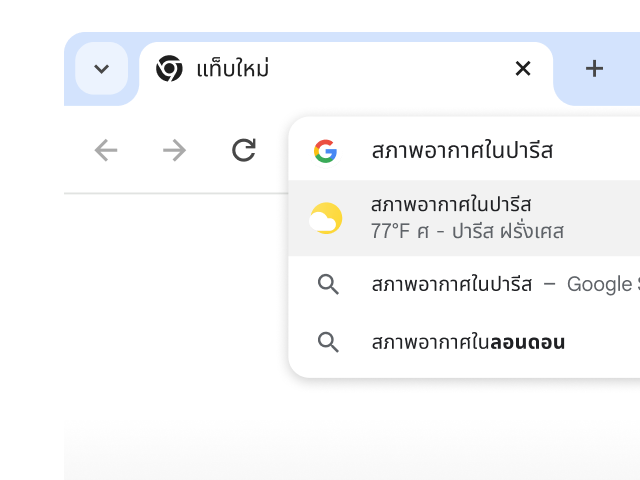Screen dimensions: 640x480
Task: Open a new tab with plus button
Action: [x=594, y=69]
